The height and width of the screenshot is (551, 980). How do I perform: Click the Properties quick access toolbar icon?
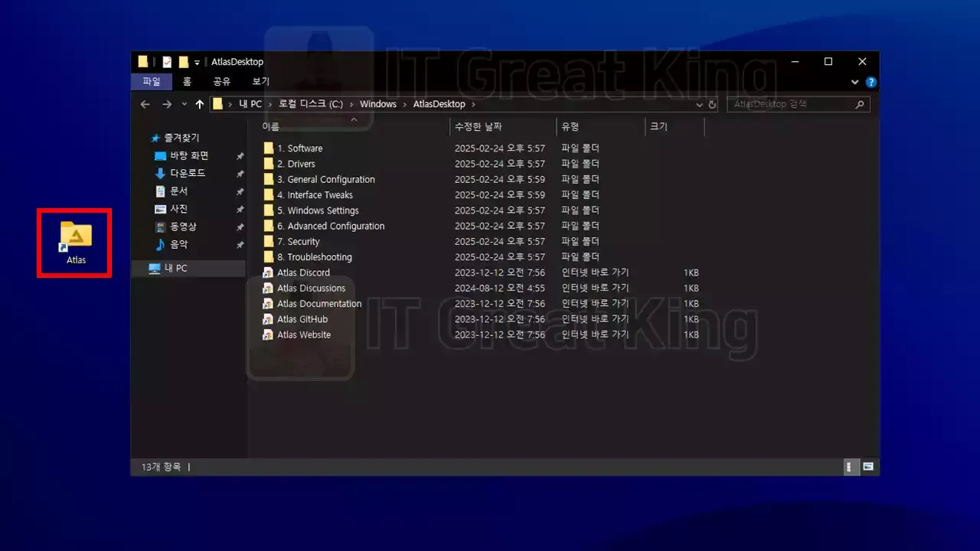click(x=167, y=62)
